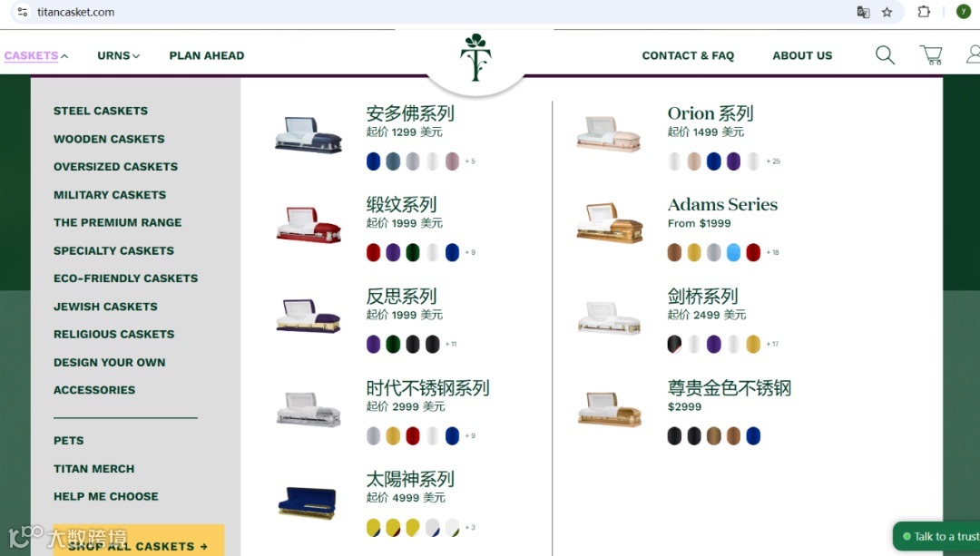Viewport: 980px width, 556px height.
Task: Select OVERSIZED CASKETS category
Action: tap(115, 167)
